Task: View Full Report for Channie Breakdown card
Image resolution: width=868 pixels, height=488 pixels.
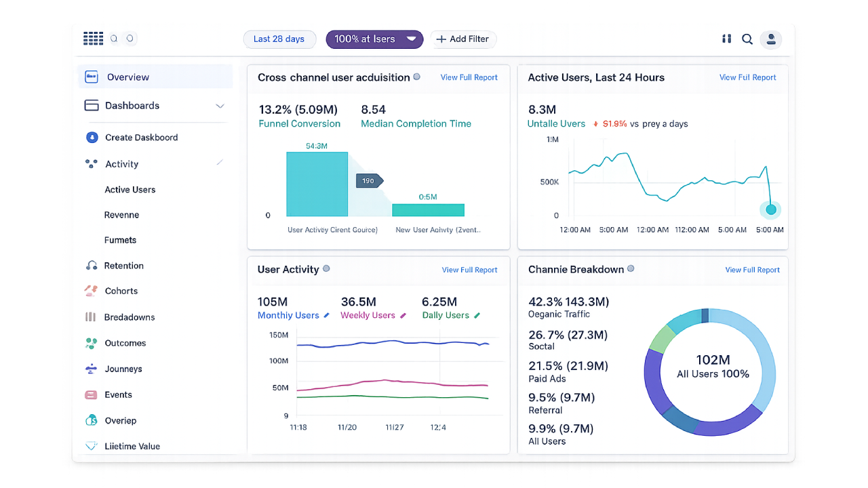Action: point(753,270)
